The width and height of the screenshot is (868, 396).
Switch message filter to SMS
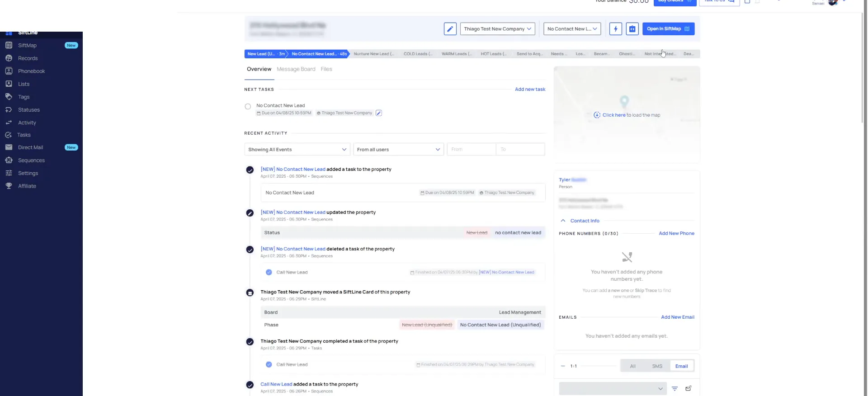click(x=657, y=366)
